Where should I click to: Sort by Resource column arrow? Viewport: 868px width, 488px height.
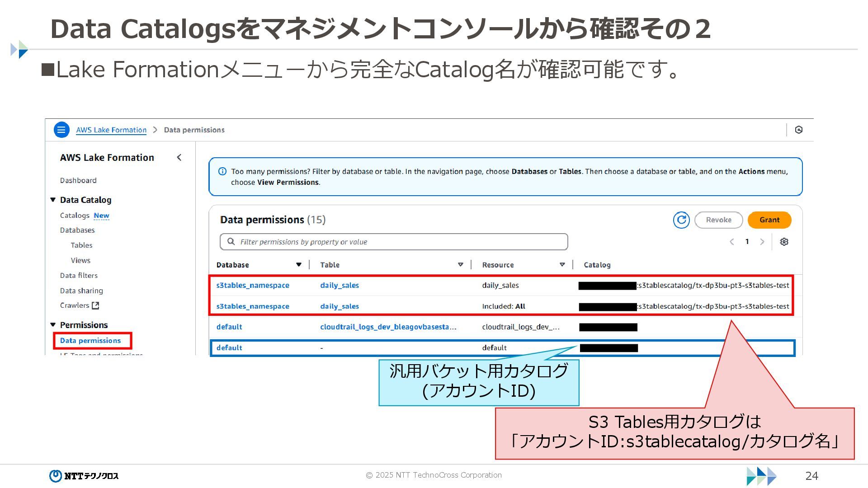point(562,265)
